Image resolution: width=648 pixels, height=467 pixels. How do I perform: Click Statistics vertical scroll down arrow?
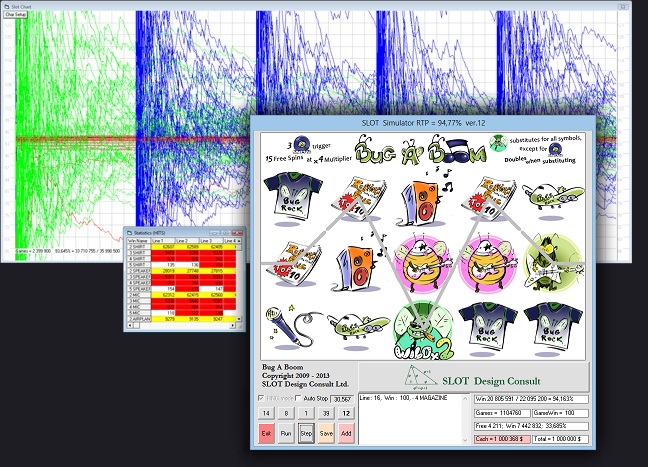click(x=238, y=319)
